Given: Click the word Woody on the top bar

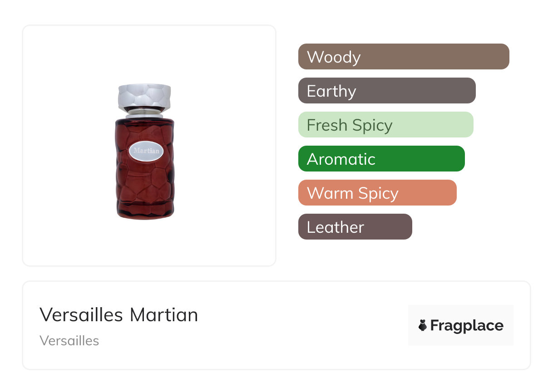Looking at the screenshot, I should [334, 57].
